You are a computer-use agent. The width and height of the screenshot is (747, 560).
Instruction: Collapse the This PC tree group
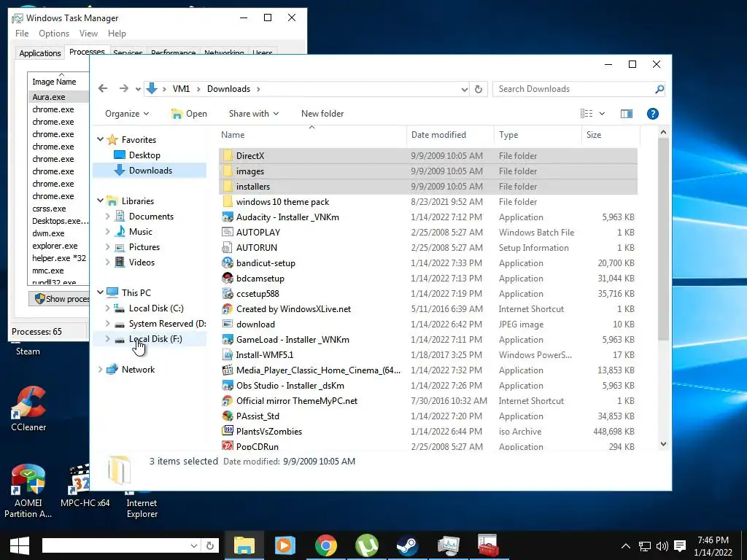click(100, 292)
